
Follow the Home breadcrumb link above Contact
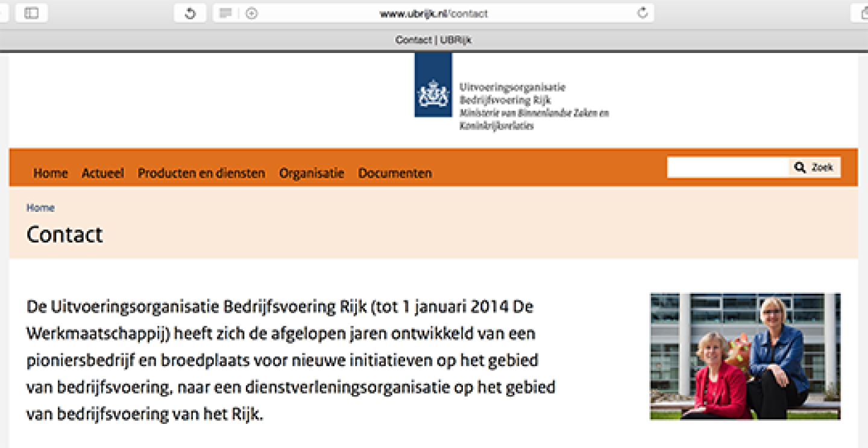40,208
